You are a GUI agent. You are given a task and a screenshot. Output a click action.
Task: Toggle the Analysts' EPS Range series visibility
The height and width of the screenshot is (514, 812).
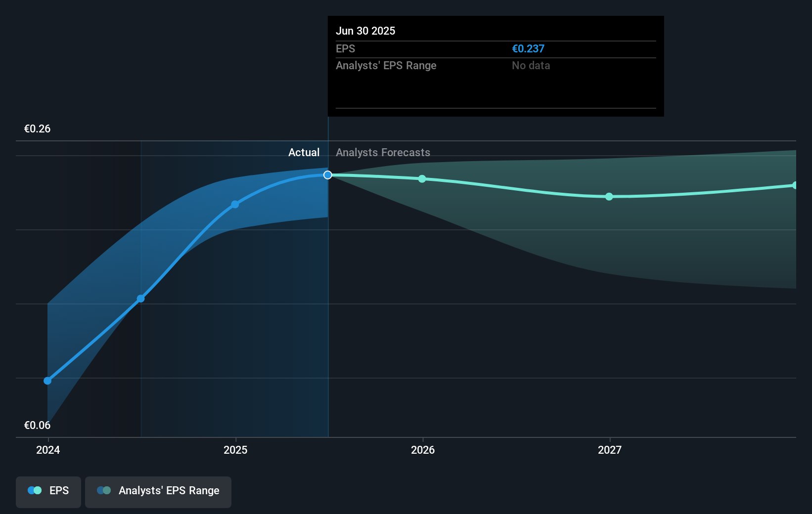pyautogui.click(x=158, y=491)
